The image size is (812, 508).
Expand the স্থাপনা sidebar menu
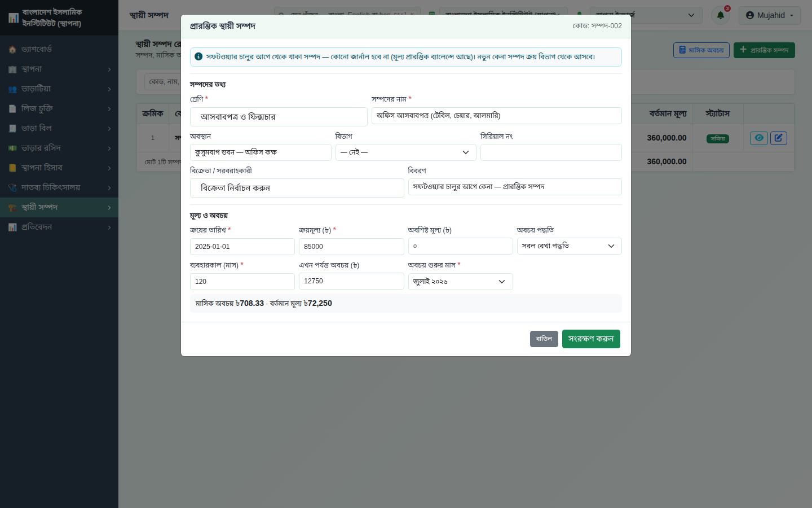59,69
